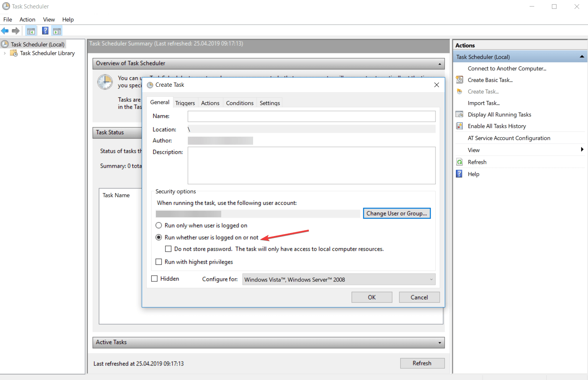Image resolution: width=588 pixels, height=380 pixels.
Task: Open the Configure for dropdown
Action: pos(431,279)
